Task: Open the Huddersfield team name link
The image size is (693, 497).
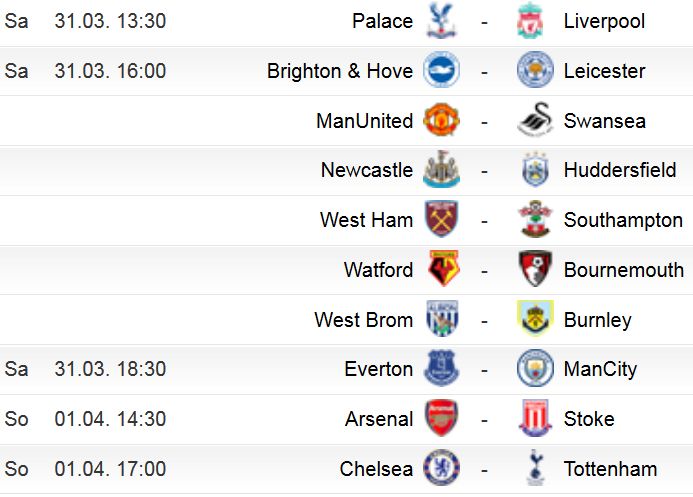Action: [620, 170]
